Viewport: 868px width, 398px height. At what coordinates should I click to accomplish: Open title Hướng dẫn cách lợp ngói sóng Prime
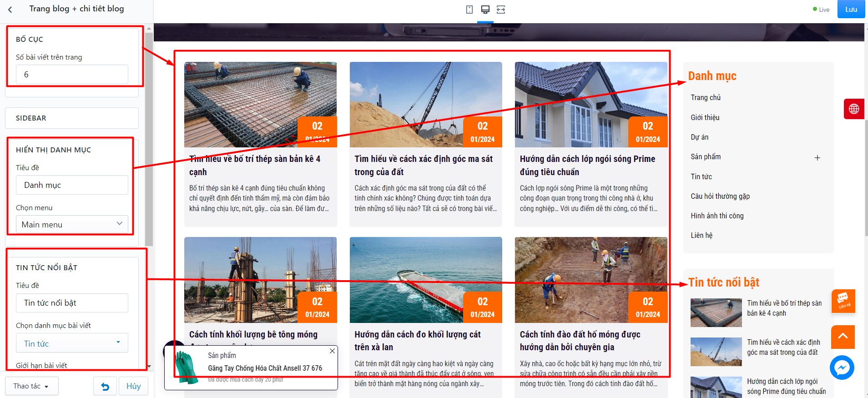587,165
